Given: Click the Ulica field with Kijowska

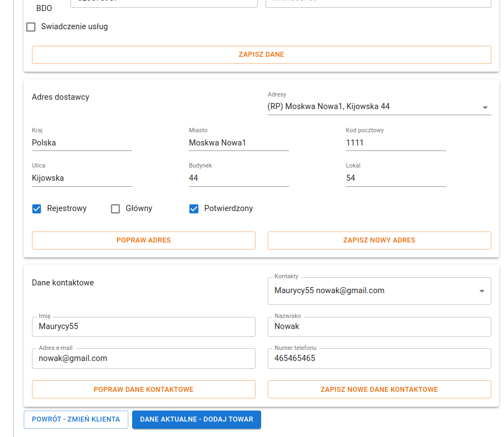Looking at the screenshot, I should pos(82,178).
